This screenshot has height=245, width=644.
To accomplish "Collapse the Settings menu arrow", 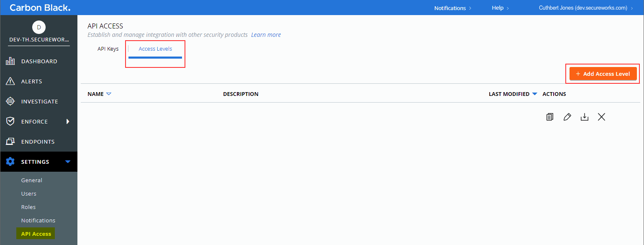I will [68, 162].
